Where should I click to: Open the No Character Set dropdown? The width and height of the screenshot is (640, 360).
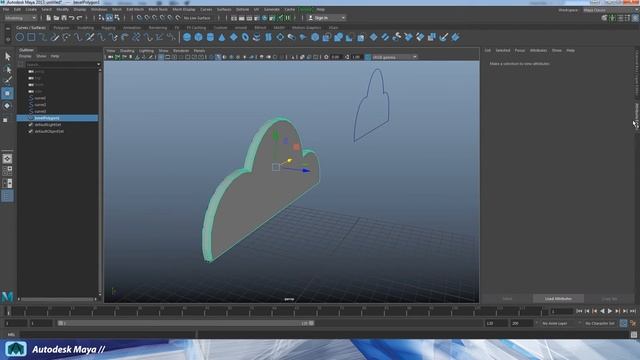(x=600, y=323)
